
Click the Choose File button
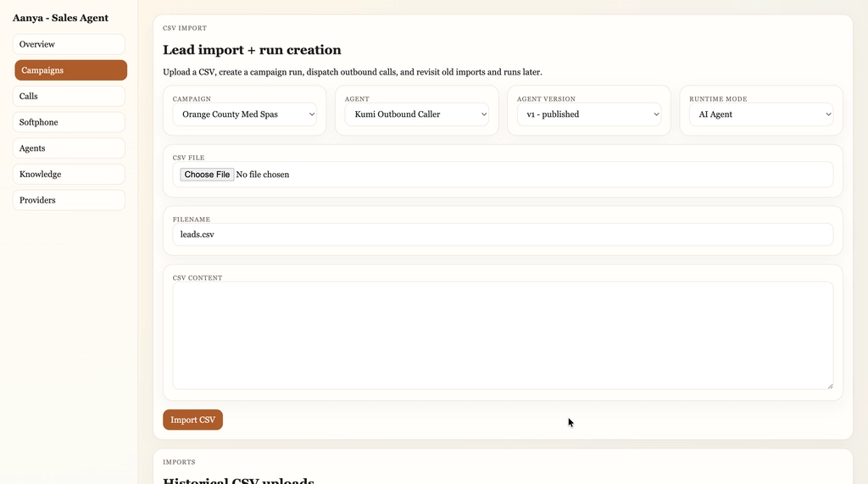(207, 175)
